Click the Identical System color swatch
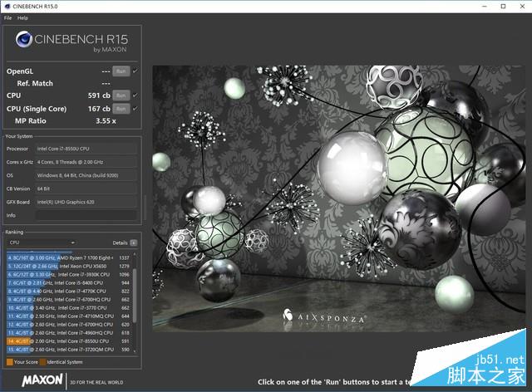Viewport: 532px width, 392px height. pos(42,362)
